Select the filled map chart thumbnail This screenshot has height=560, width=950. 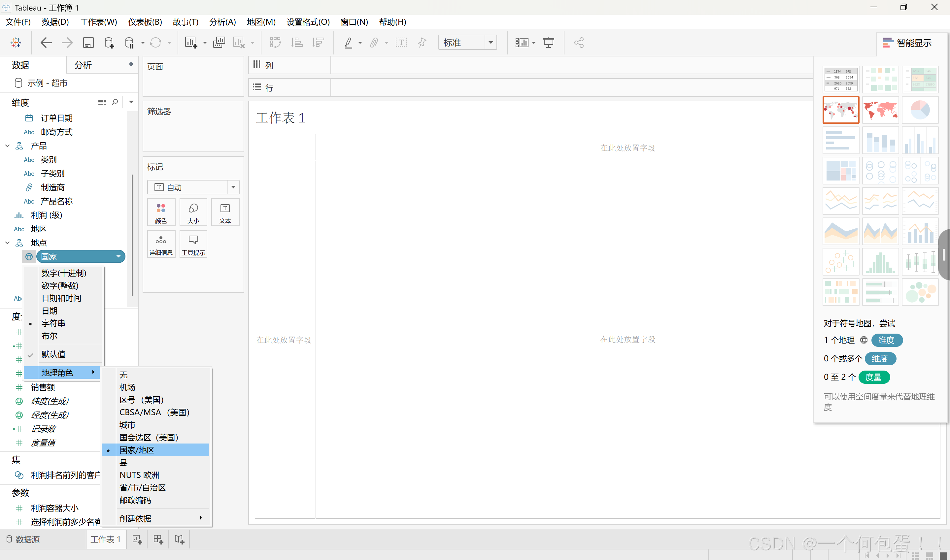tap(880, 110)
